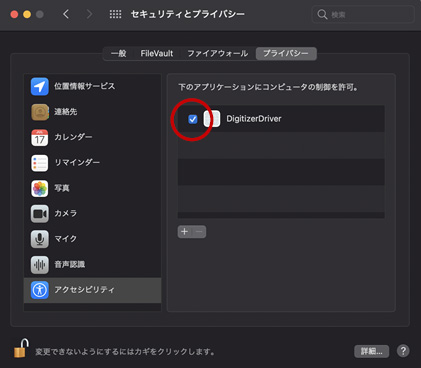Close the window with the red button
Screen dimensions: 421x368
14,14
